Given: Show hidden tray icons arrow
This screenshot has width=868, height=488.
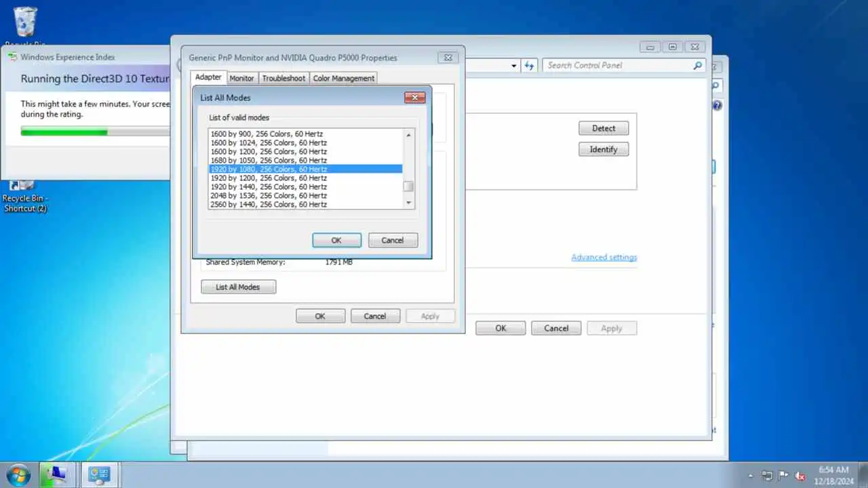Looking at the screenshot, I should (750, 476).
